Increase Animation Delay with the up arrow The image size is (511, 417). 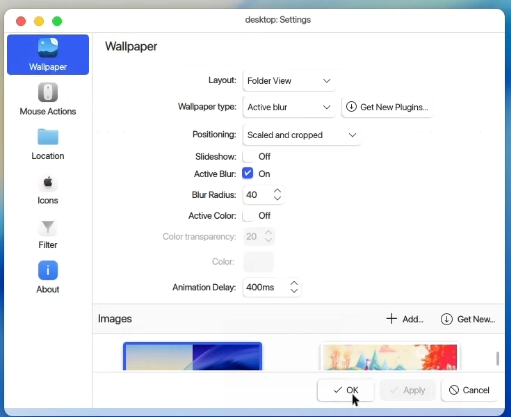tap(294, 284)
